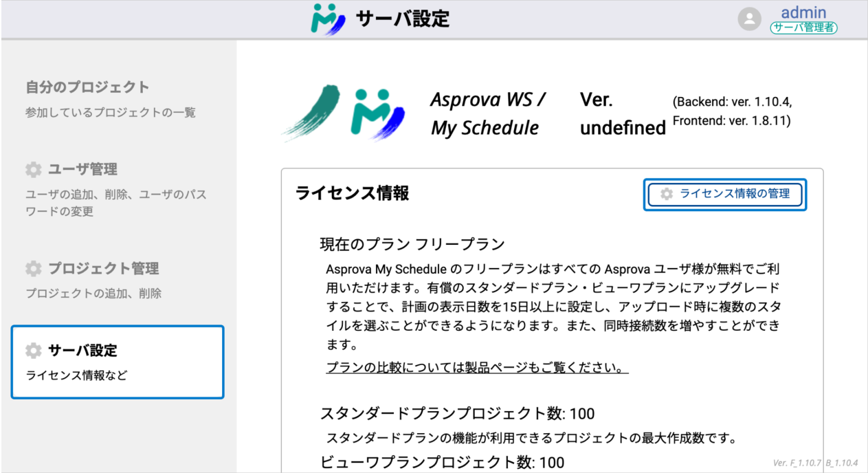The height and width of the screenshot is (473, 868).
Task: Open プロジェクト管理 menu item
Action: 103,268
